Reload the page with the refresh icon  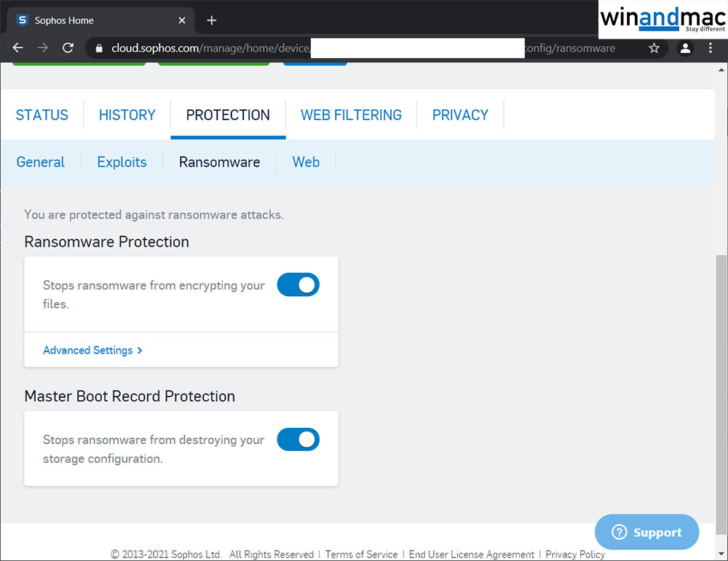[68, 48]
